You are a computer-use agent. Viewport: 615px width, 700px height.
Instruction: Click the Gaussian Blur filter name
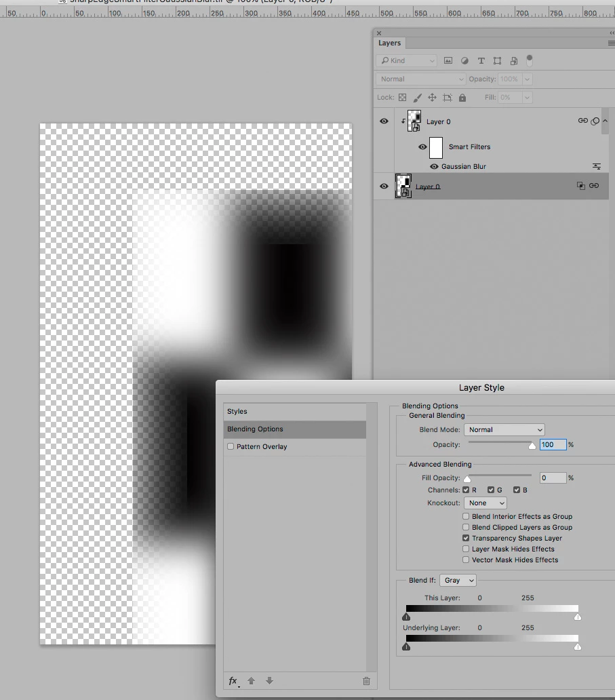(464, 166)
